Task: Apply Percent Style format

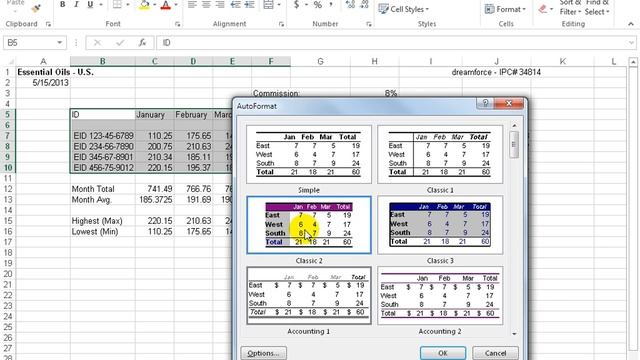Action: (x=318, y=4)
